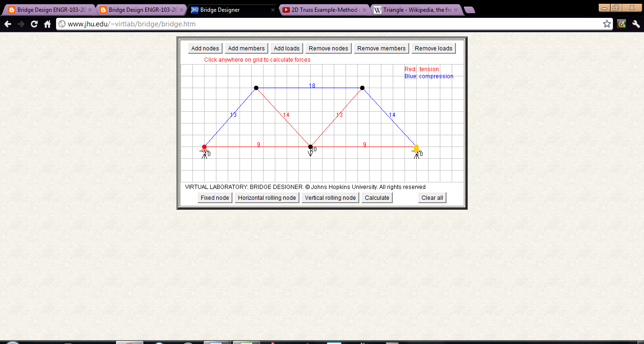This screenshot has height=344, width=644.
Task: Click the left diagonal blue force value 13
Action: tap(233, 115)
